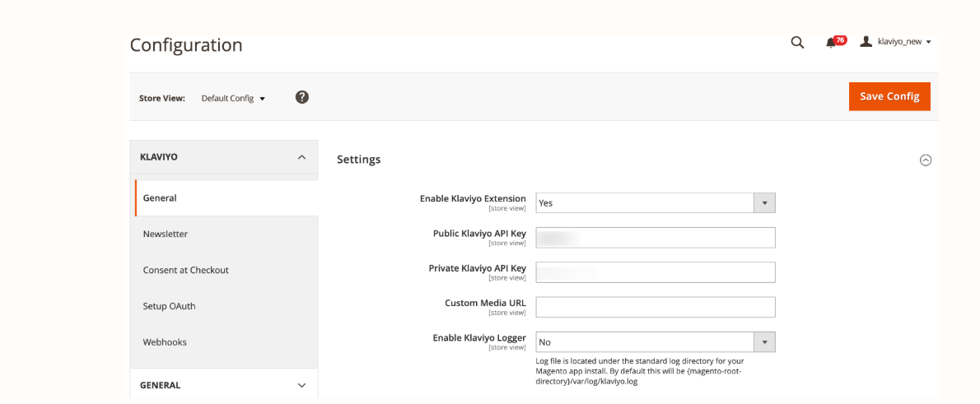
Task: Open the Default Config store view switcher
Action: point(233,98)
